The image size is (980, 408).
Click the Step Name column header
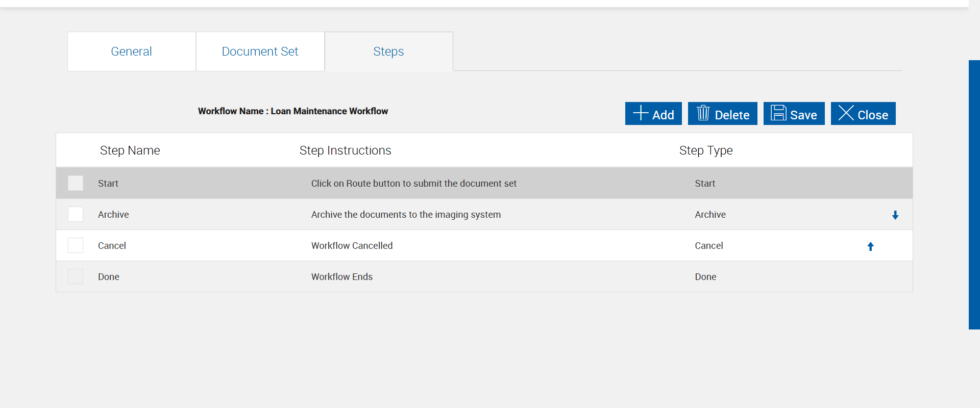tap(130, 150)
